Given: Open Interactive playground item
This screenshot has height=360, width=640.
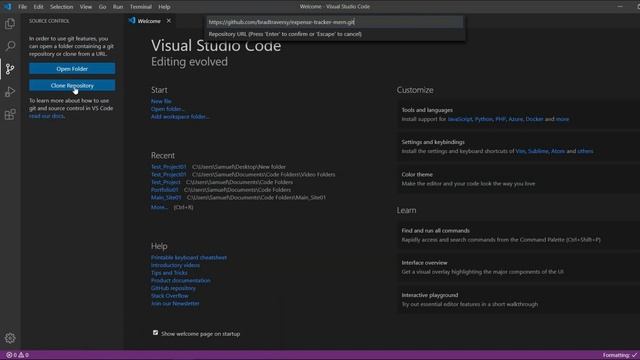Looking at the screenshot, I should (518, 300).
